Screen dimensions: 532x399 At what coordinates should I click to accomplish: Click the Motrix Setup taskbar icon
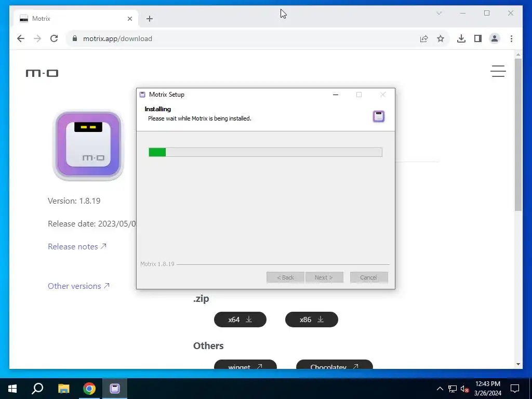[115, 389]
